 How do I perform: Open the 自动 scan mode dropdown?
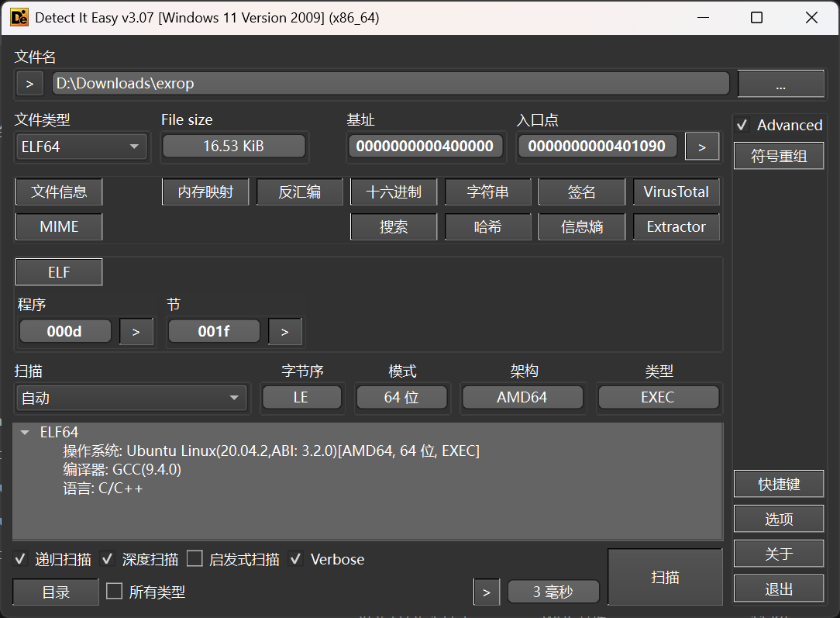(131, 398)
